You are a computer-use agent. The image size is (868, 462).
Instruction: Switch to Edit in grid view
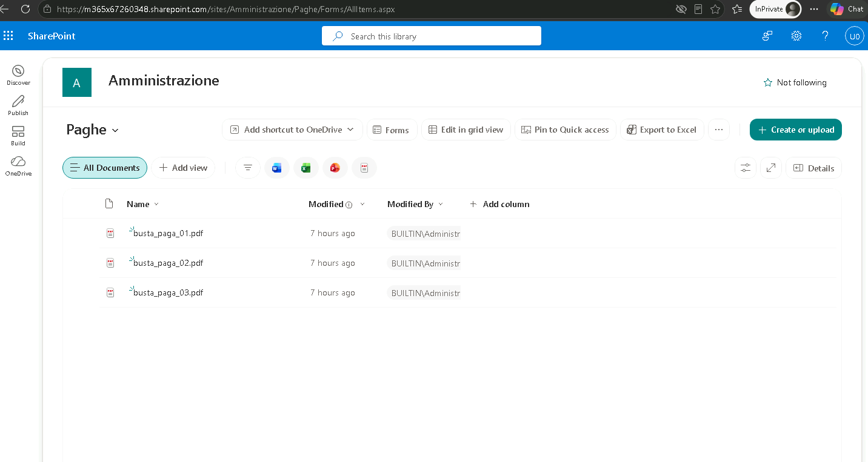[x=466, y=130]
